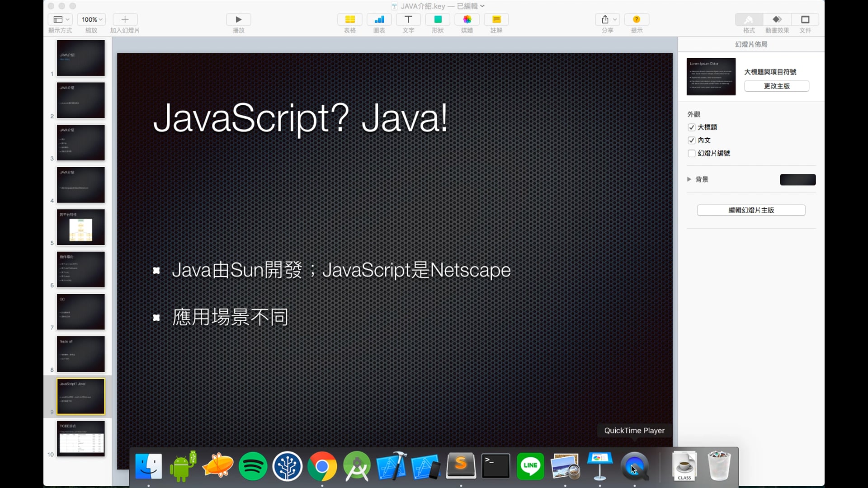Open the background color swatch
Image resolution: width=868 pixels, height=488 pixels.
[x=797, y=179]
